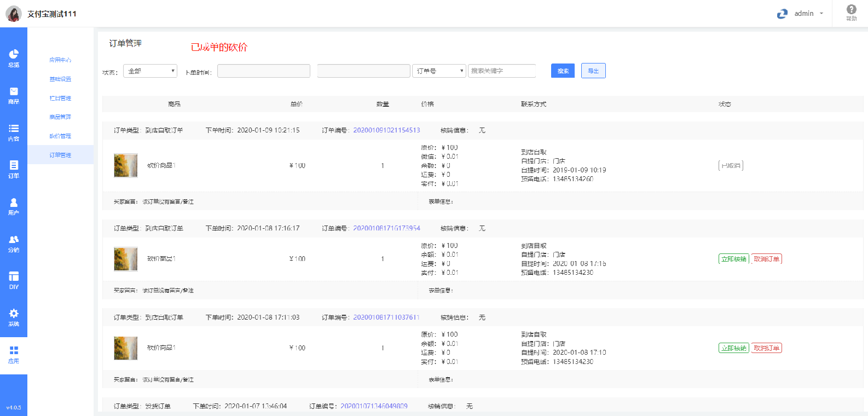This screenshot has width=868, height=416.
Task: Expand the admin account dropdown
Action: [x=809, y=14]
